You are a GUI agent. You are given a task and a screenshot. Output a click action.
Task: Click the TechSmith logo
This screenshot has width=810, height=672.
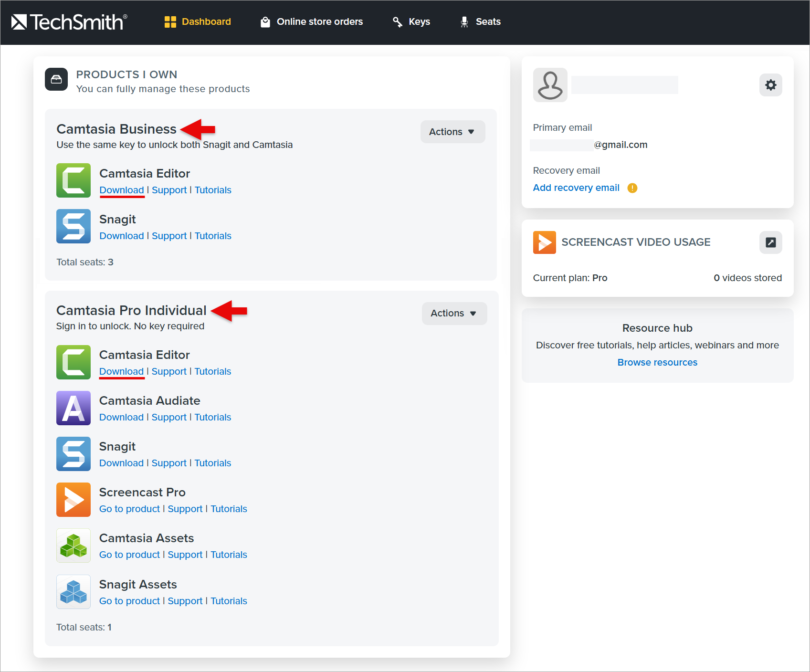[x=69, y=22]
